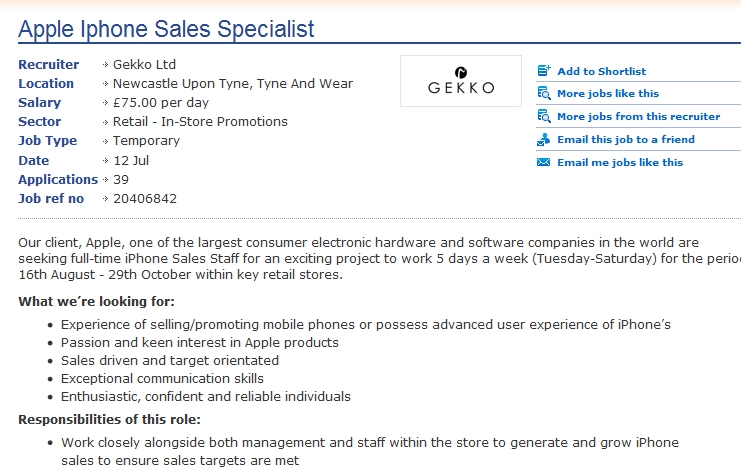The image size is (741, 471).
Task: Select Email this job to a friend
Action: pos(626,139)
